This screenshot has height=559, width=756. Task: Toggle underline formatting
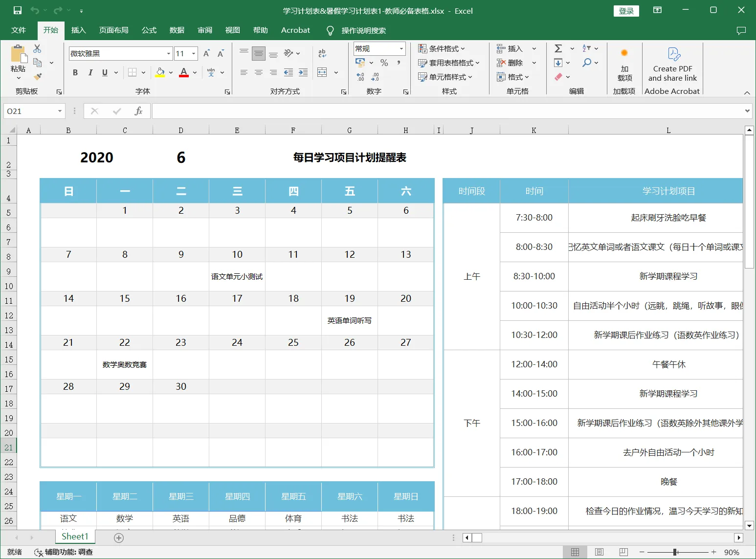pyautogui.click(x=105, y=72)
